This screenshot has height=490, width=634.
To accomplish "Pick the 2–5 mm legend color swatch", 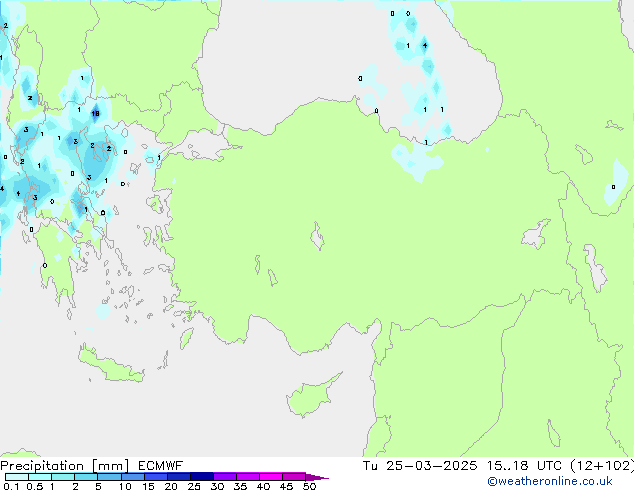I will point(86,477).
